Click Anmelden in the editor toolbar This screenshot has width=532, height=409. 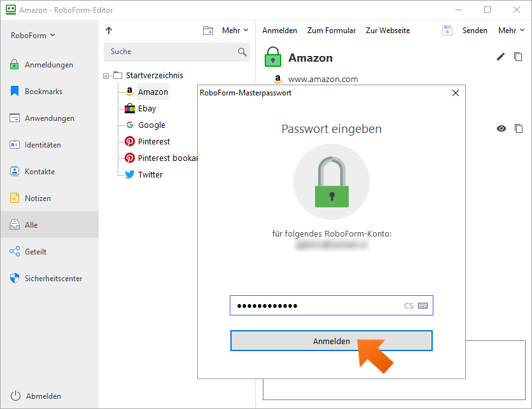[x=279, y=31]
